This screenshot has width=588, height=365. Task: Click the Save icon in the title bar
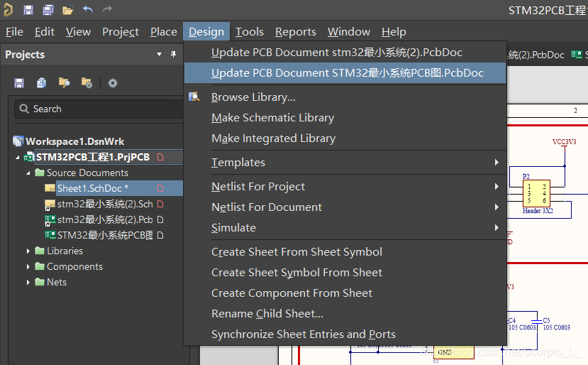pyautogui.click(x=28, y=10)
